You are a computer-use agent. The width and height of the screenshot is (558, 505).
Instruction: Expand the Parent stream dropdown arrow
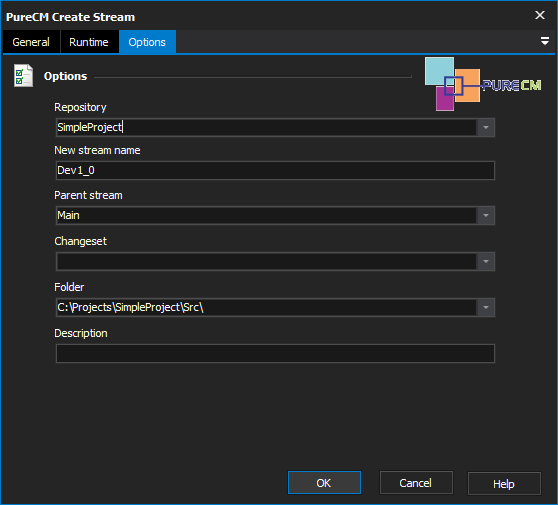486,215
